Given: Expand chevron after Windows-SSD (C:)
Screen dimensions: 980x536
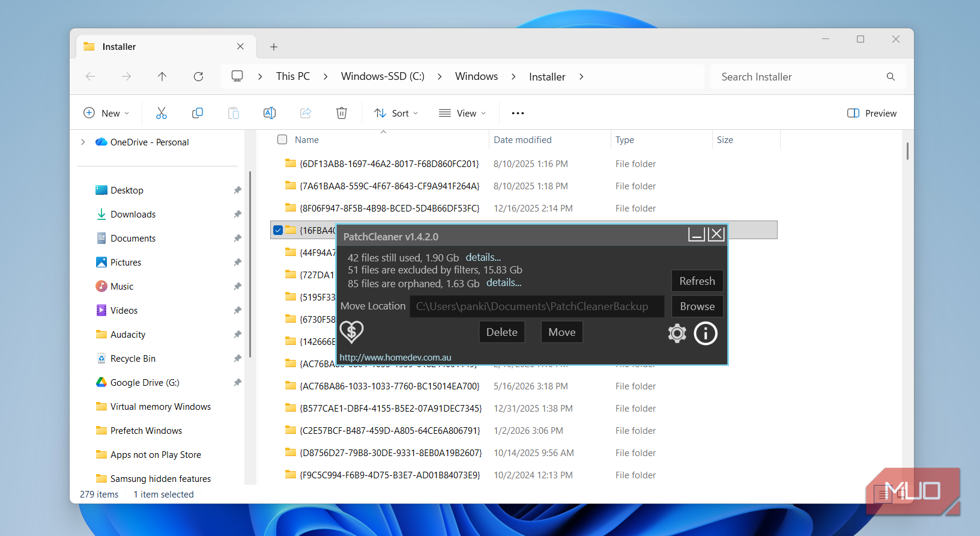Looking at the screenshot, I should [440, 76].
